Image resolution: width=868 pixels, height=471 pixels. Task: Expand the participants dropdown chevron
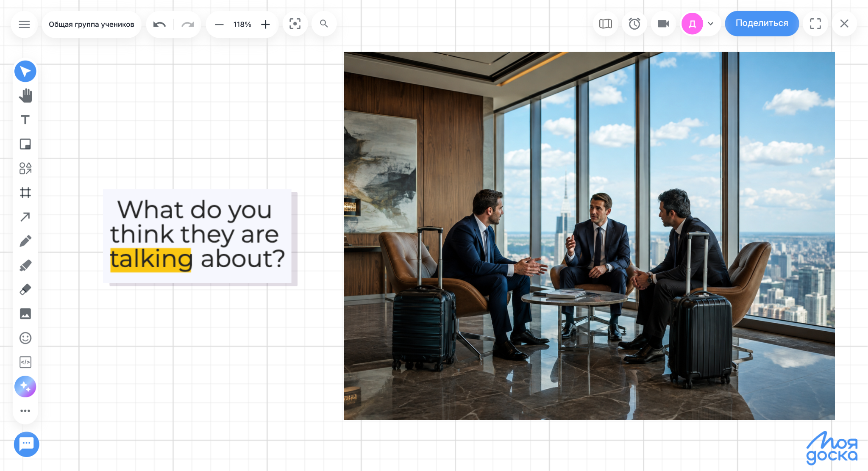click(x=711, y=24)
